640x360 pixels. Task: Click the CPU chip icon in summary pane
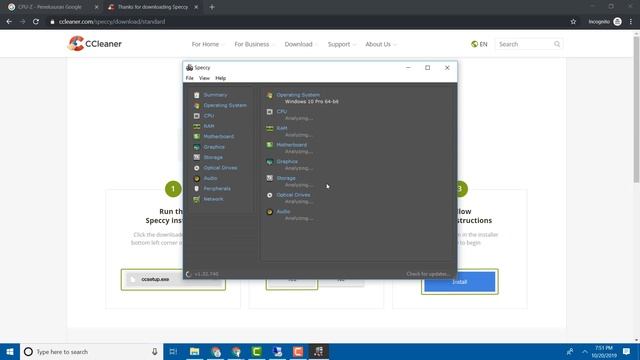point(269,111)
